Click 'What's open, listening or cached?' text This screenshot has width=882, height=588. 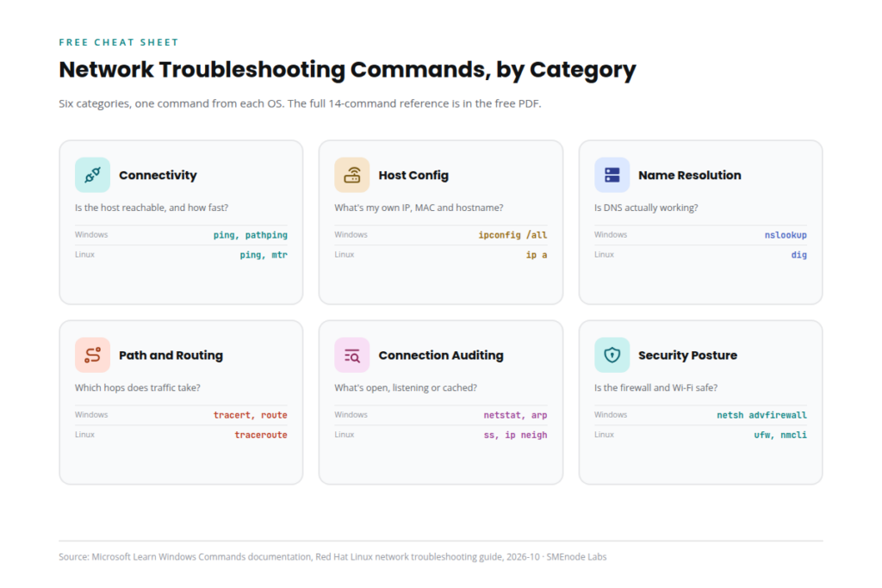tap(406, 387)
